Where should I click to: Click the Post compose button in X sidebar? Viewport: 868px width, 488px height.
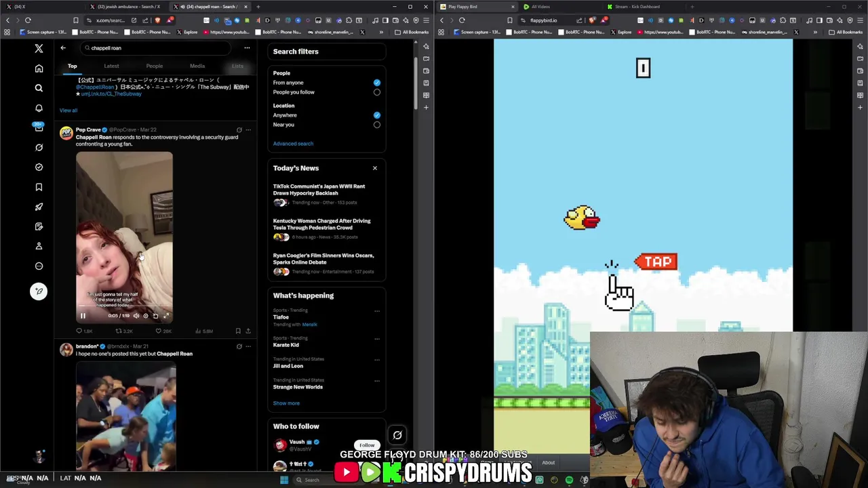(39, 291)
